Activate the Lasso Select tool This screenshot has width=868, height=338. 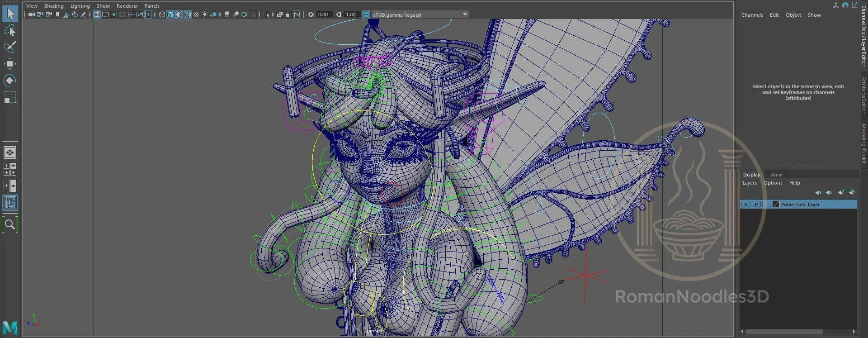[10, 30]
